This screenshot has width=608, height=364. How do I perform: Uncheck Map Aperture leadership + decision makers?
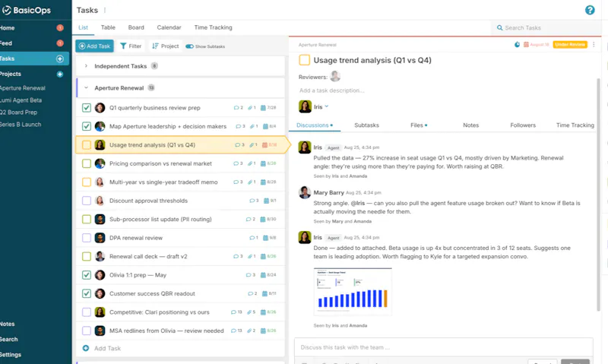pos(87,126)
